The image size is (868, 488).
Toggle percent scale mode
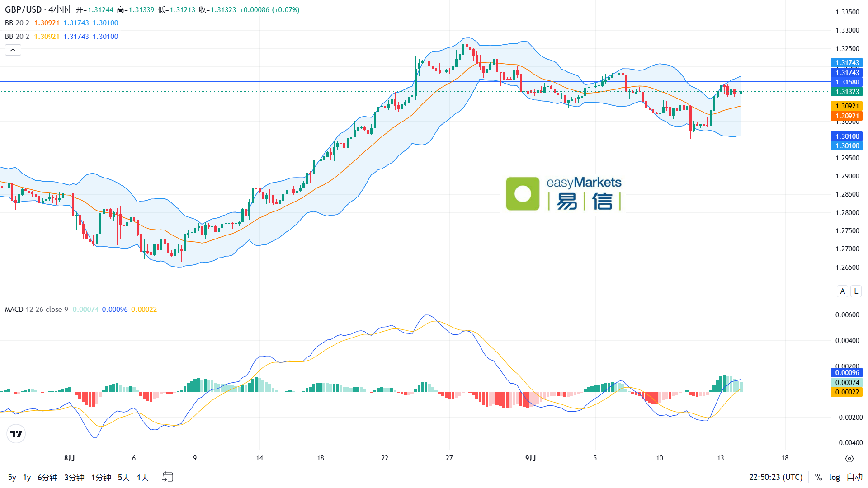pos(818,477)
